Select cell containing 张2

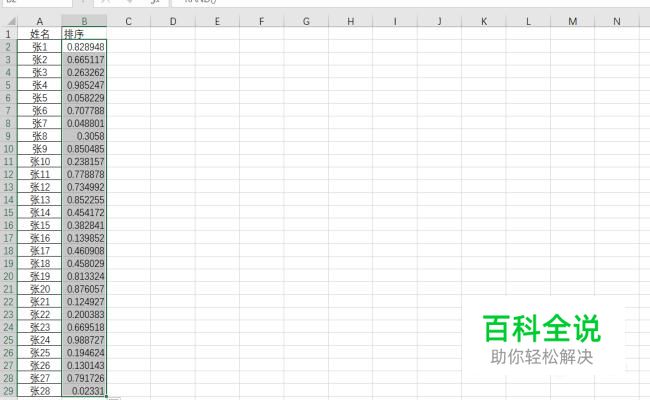[39, 60]
